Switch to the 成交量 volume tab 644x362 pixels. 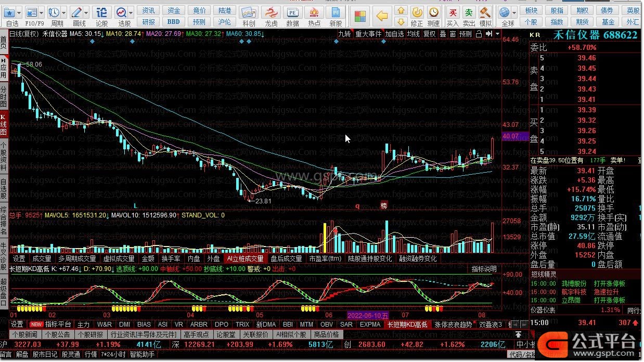click(x=42, y=258)
